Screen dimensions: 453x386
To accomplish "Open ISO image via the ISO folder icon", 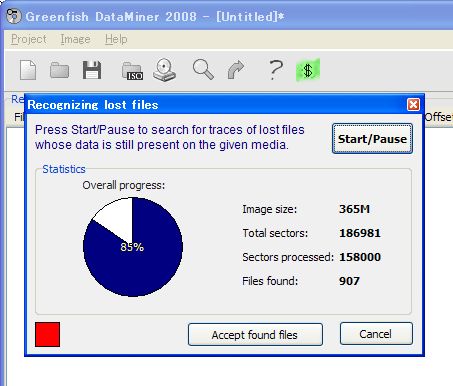I will click(132, 71).
